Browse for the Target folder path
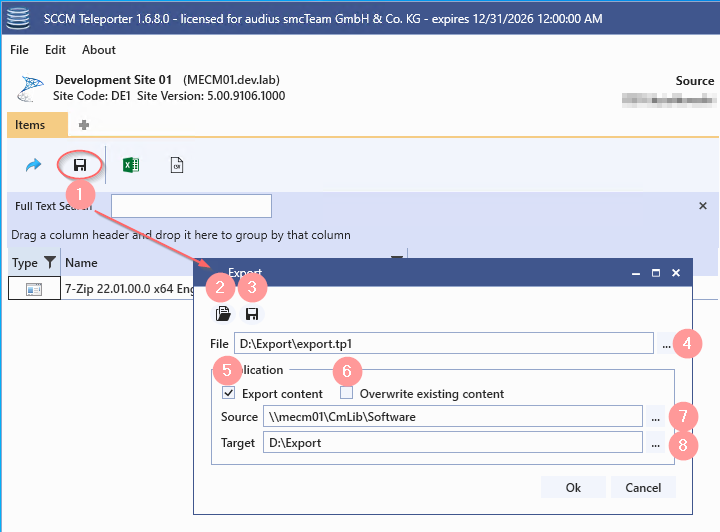This screenshot has width=720, height=532. pyautogui.click(x=655, y=442)
